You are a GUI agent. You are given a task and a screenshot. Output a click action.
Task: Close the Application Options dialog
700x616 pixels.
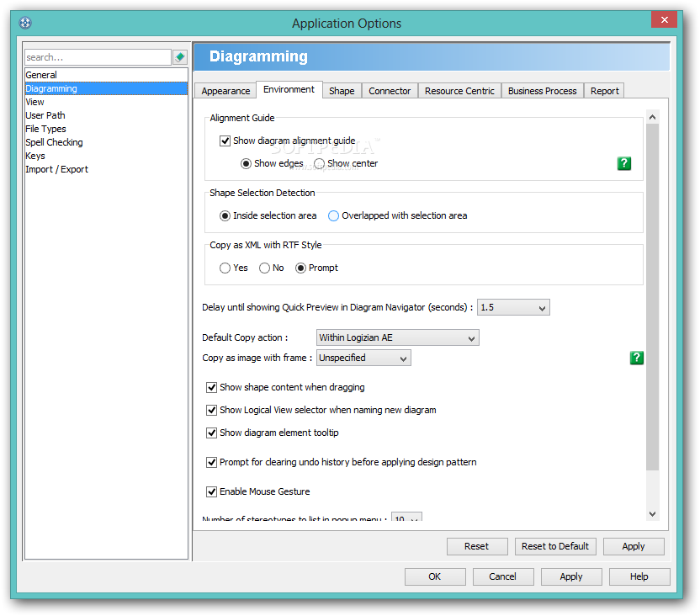click(x=664, y=19)
